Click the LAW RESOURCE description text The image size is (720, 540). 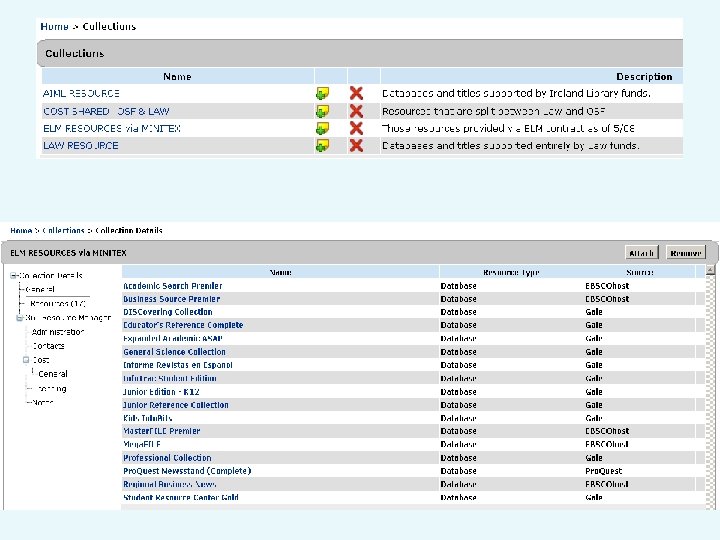point(511,146)
